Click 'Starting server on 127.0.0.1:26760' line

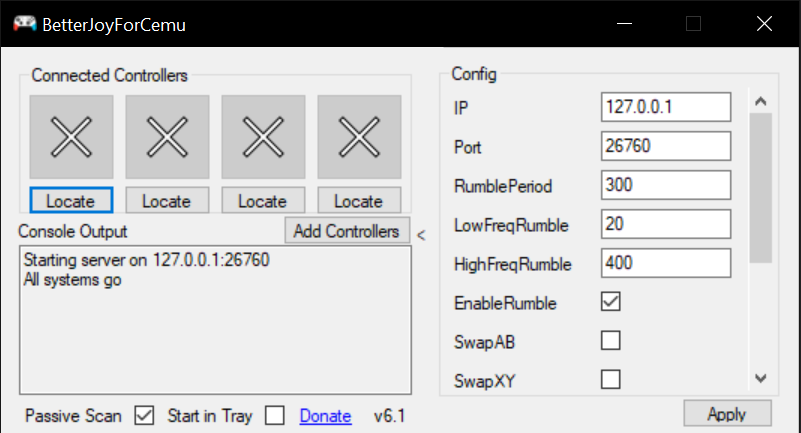[x=147, y=260]
